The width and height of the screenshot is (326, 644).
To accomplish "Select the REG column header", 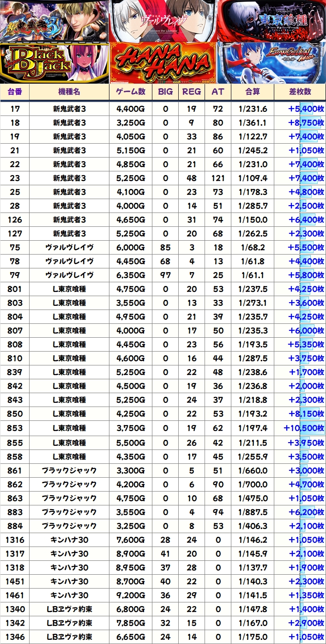I will (192, 92).
